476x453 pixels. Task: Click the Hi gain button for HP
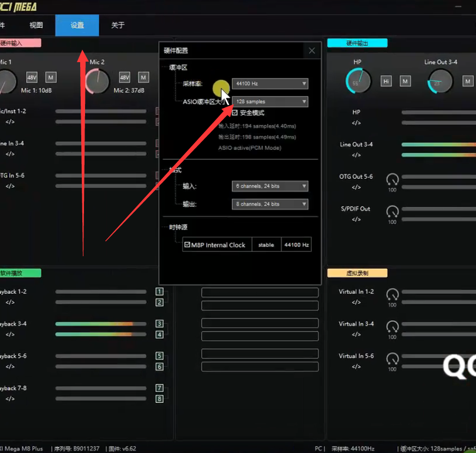click(x=386, y=81)
